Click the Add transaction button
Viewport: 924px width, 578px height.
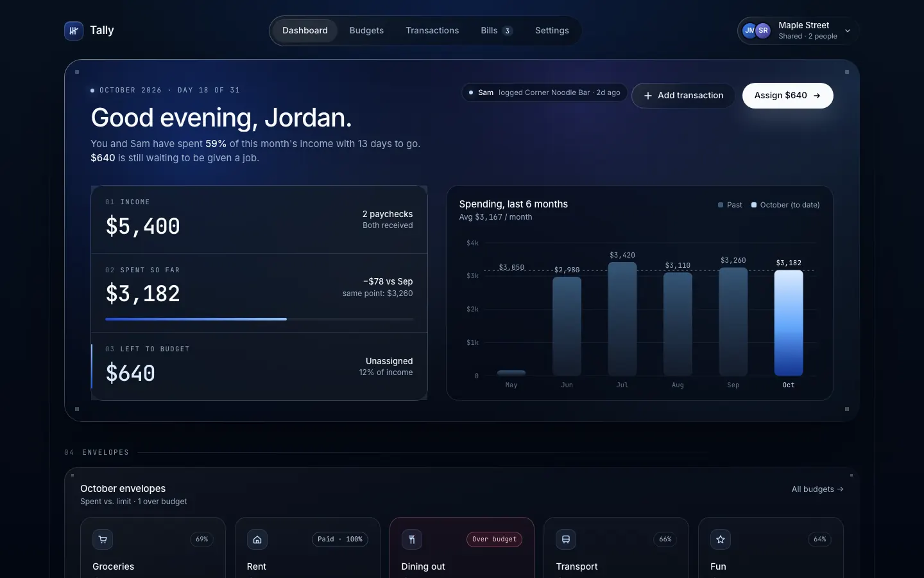pyautogui.click(x=683, y=96)
